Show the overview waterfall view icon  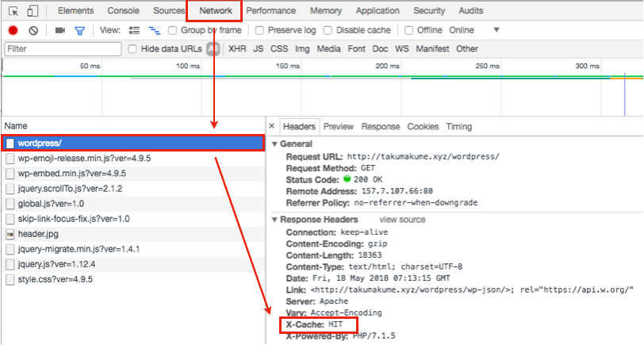point(154,30)
